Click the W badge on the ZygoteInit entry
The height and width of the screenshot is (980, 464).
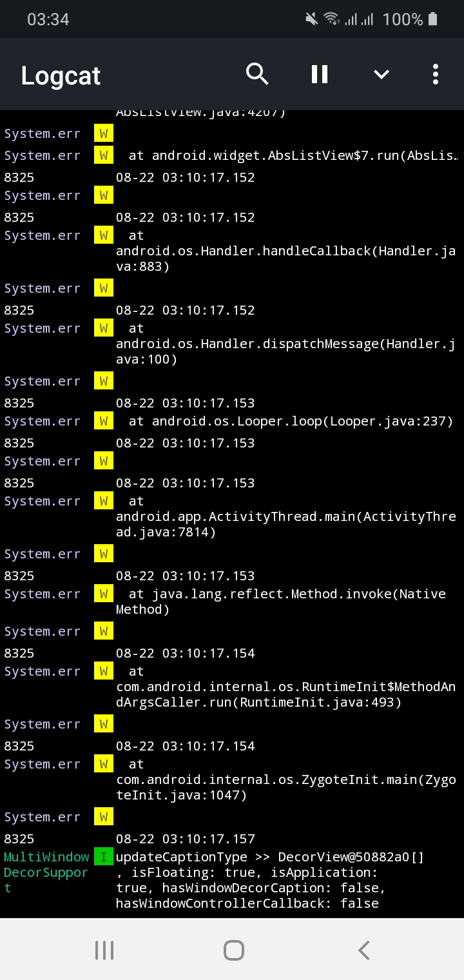pyautogui.click(x=103, y=764)
